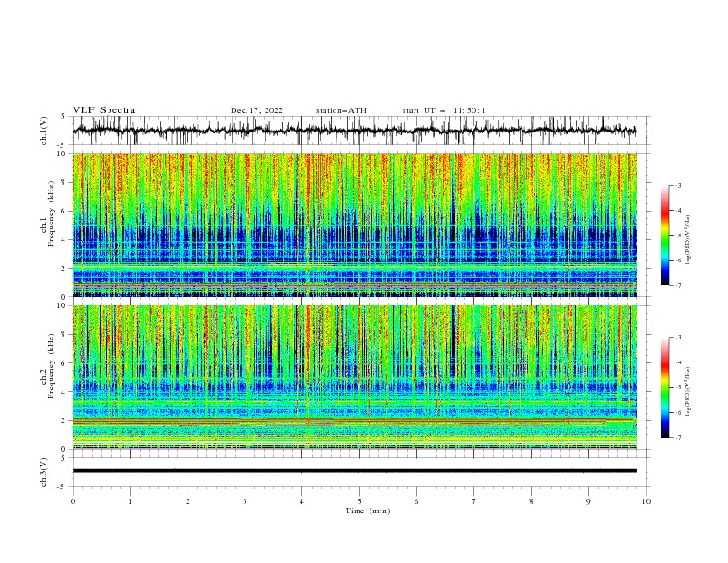Click time axis tick label "7"
The height and width of the screenshot is (563, 728).
click(x=474, y=501)
